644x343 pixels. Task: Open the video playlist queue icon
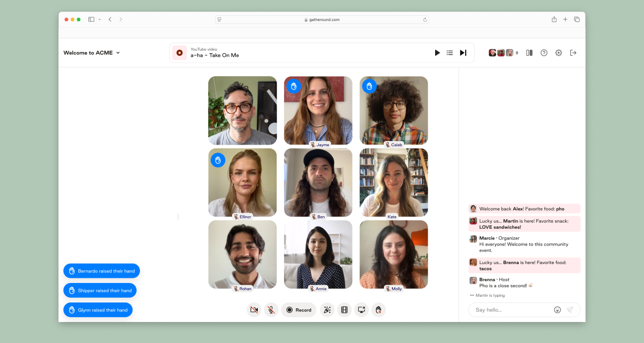[x=450, y=53]
